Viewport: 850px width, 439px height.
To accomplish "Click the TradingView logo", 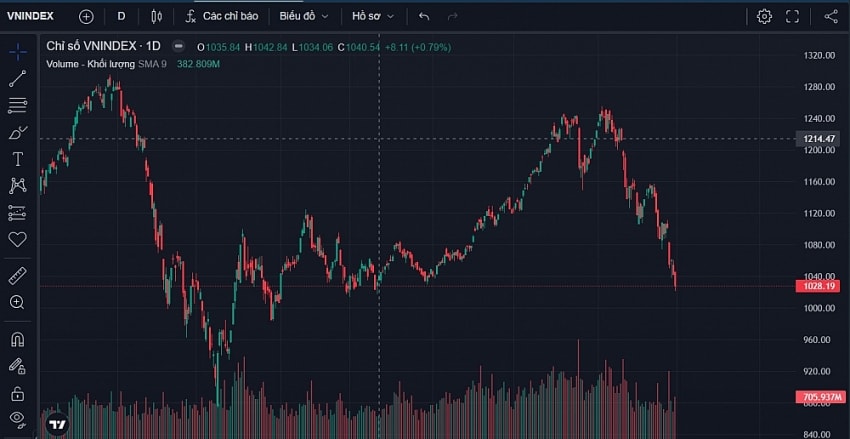I will (x=57, y=424).
